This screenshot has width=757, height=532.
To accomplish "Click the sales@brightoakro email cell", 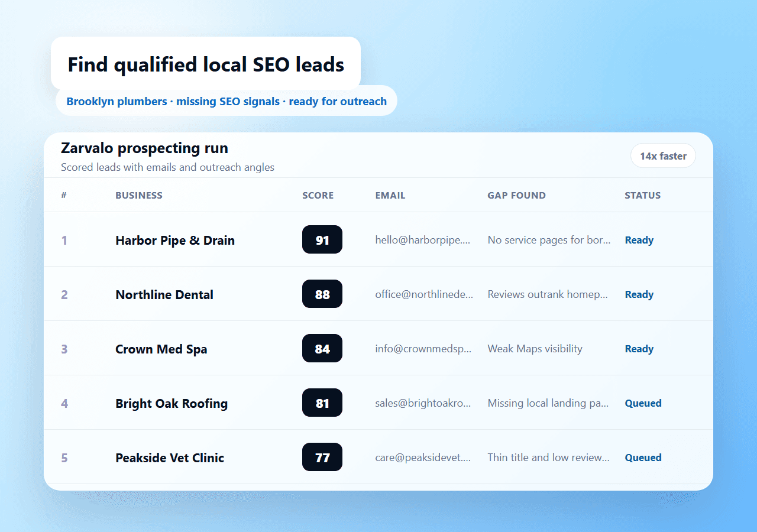I will point(423,403).
